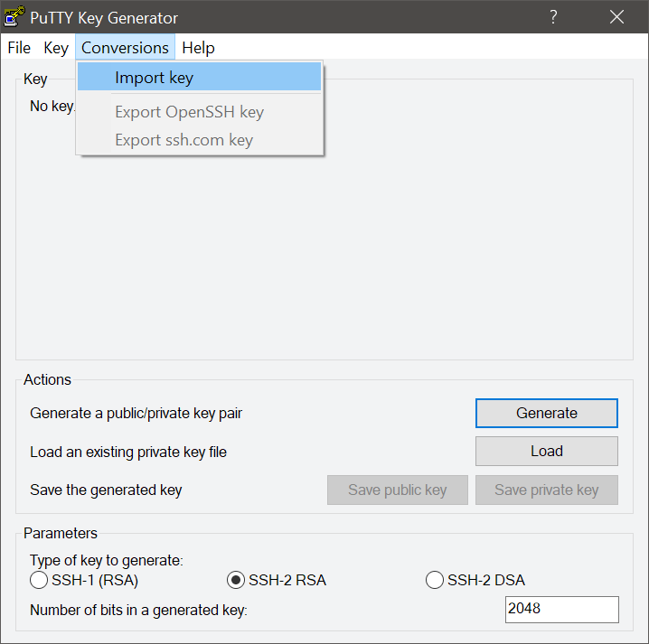Open the Key menu

coord(56,48)
